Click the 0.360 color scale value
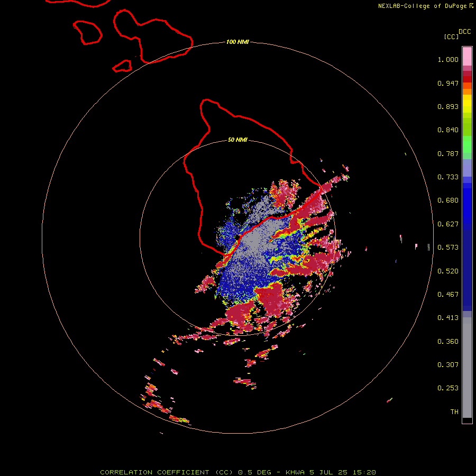This screenshot has height=476, width=476. 448,342
